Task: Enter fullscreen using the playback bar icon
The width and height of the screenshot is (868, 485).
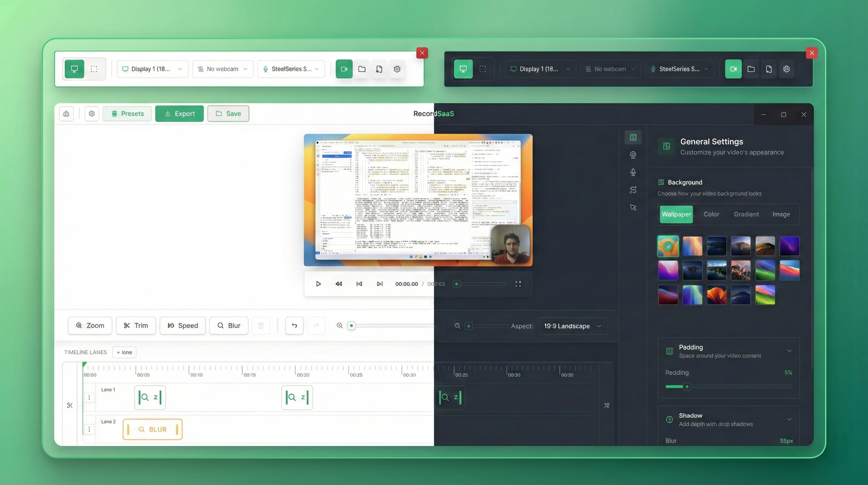Action: [x=518, y=284]
